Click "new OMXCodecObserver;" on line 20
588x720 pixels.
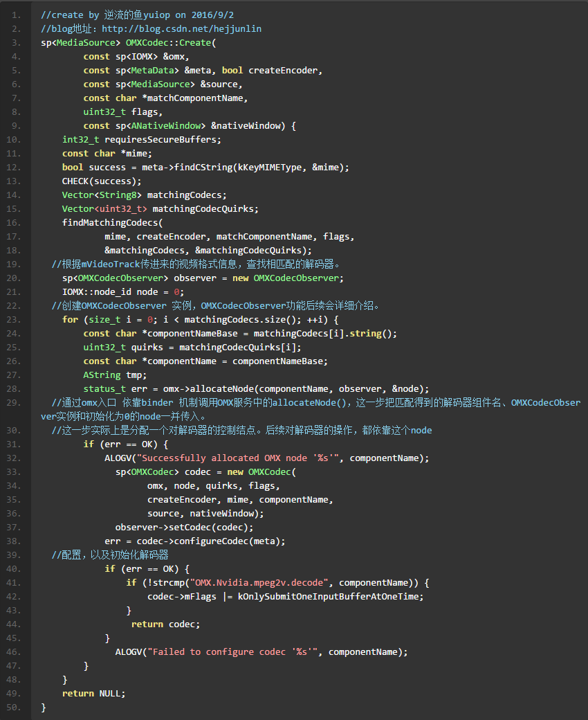pyautogui.click(x=288, y=278)
